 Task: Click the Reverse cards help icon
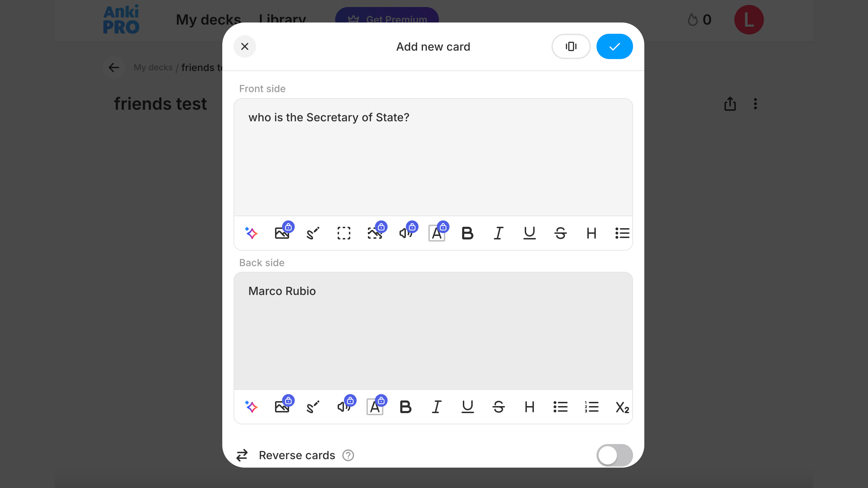click(348, 455)
